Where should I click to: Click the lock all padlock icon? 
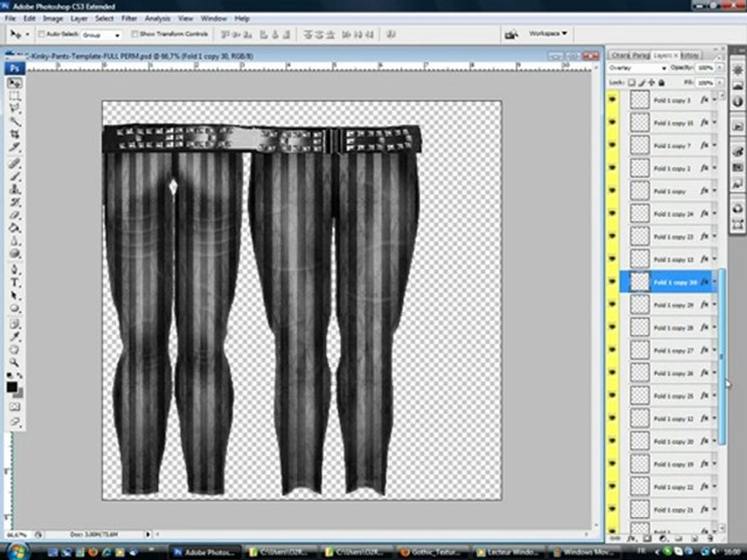(x=661, y=83)
